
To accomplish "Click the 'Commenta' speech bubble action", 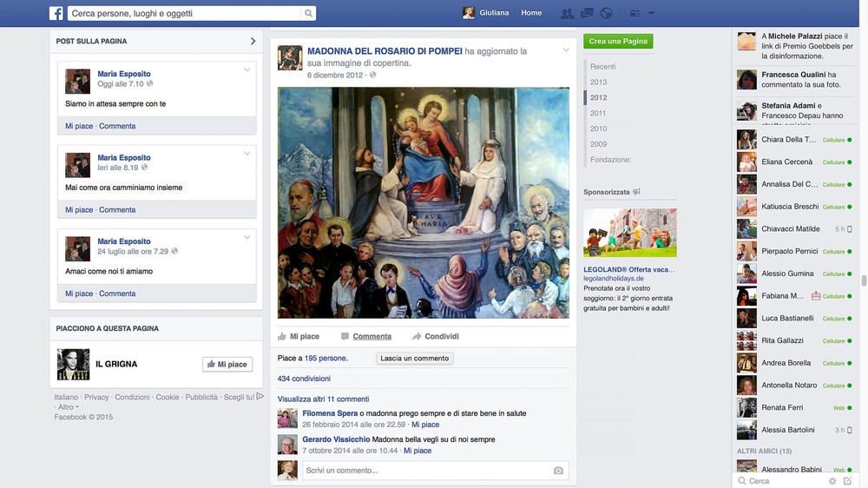I will [x=366, y=336].
